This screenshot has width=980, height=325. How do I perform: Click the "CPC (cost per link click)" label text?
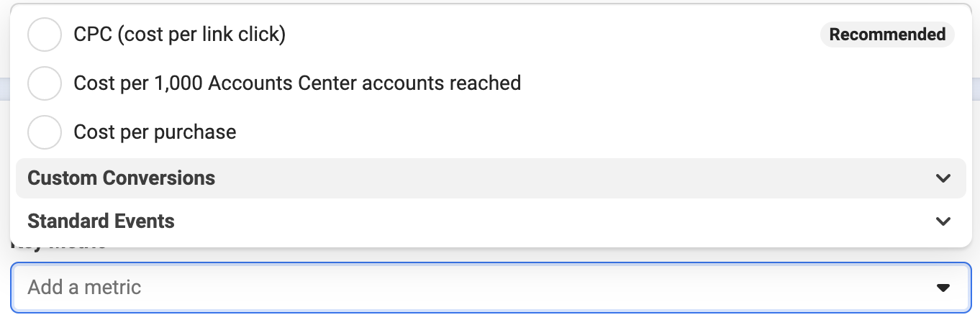(x=180, y=35)
